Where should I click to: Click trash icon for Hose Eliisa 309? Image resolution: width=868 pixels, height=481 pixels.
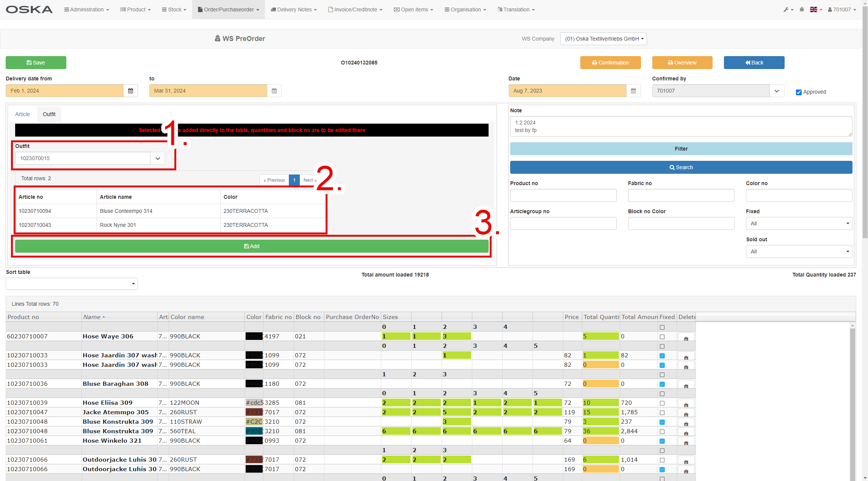click(x=686, y=404)
